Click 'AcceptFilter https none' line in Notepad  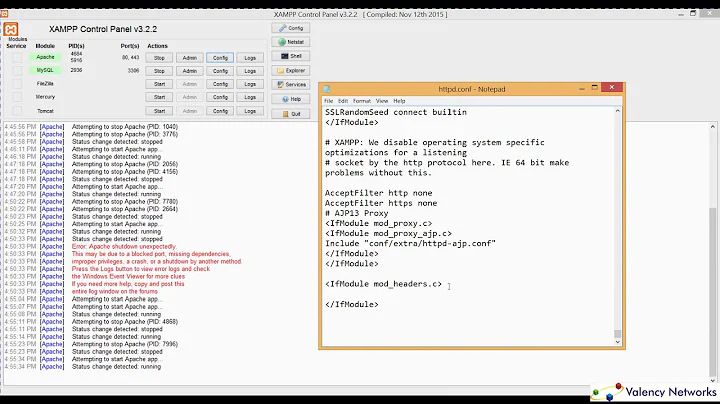(381, 203)
